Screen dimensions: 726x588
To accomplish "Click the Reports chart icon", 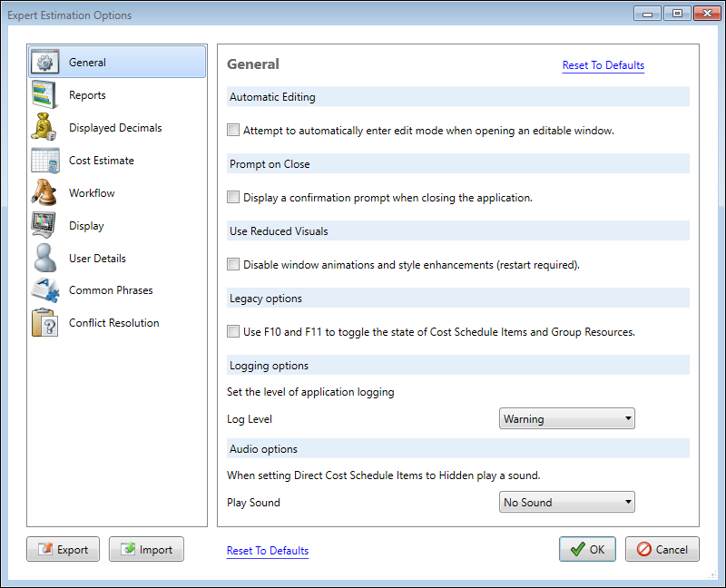I will (x=45, y=95).
